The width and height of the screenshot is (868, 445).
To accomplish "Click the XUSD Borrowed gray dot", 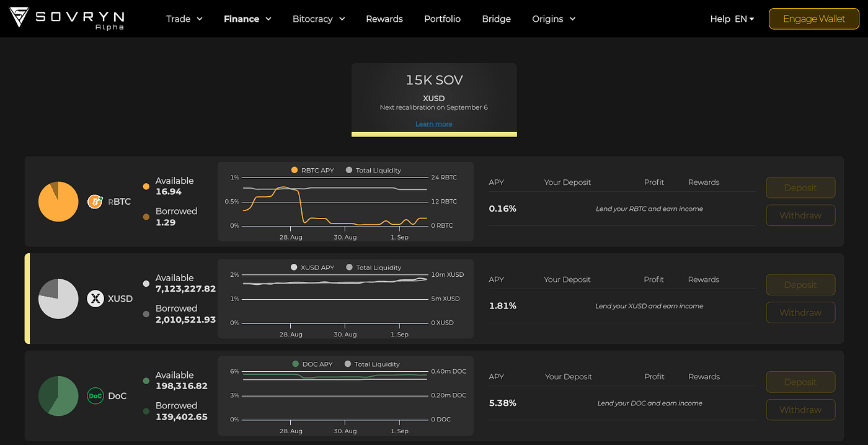I will coord(146,314).
